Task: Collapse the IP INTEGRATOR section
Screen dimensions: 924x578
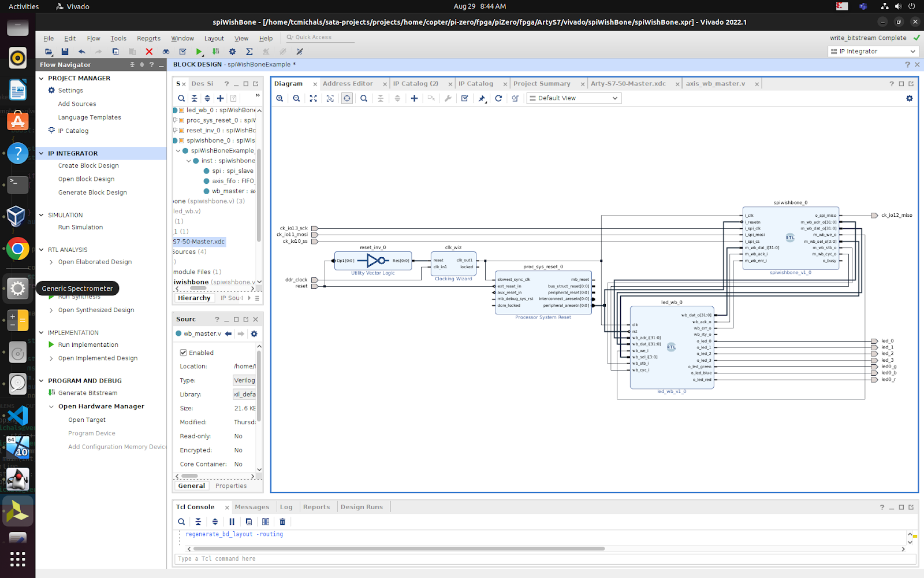Action: (42, 153)
